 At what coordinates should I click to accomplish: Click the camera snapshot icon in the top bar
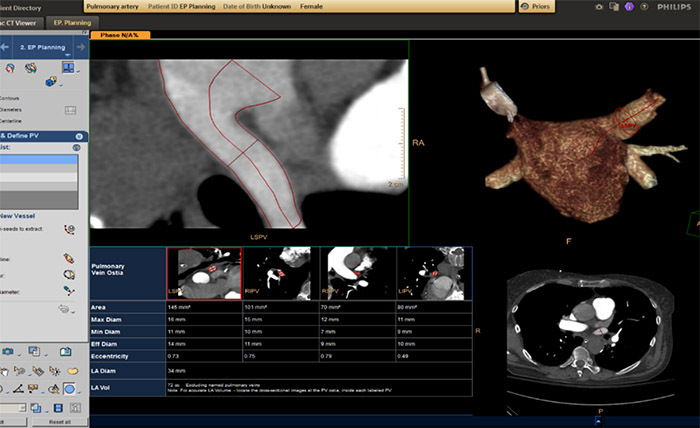point(600,6)
